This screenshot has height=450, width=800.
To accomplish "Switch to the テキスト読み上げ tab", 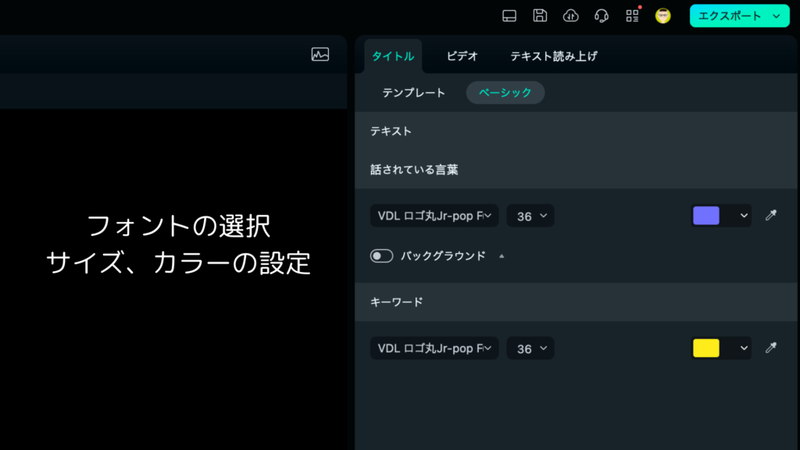I will (554, 56).
